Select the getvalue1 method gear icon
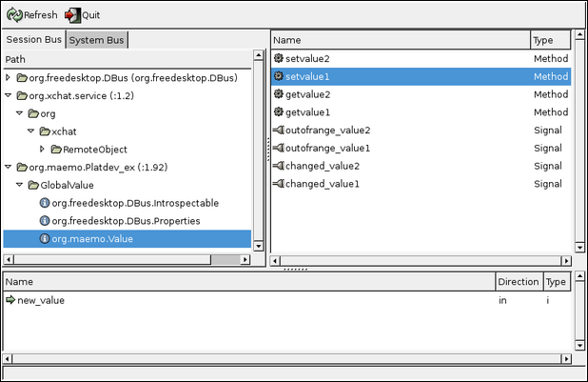 click(x=278, y=112)
